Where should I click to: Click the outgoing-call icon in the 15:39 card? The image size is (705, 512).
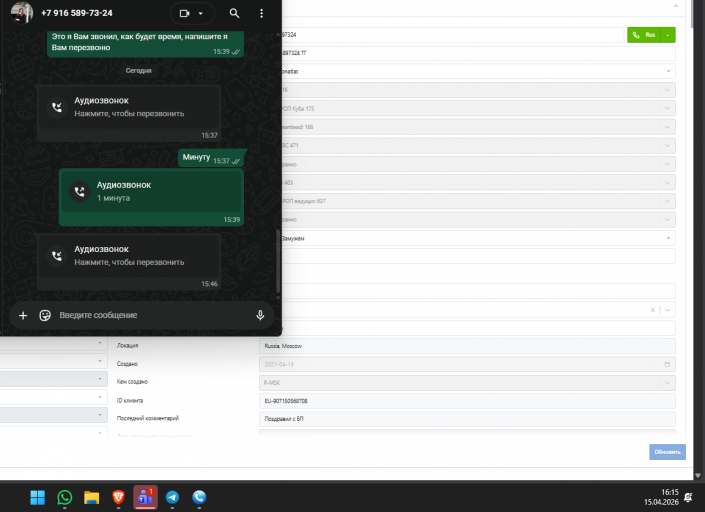tap(79, 191)
